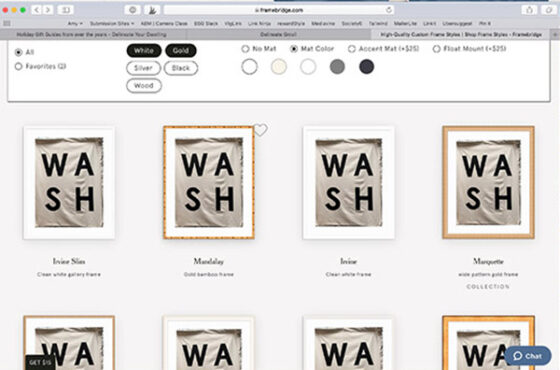
Task: Go back using Safari back arrow
Action: tap(36, 10)
